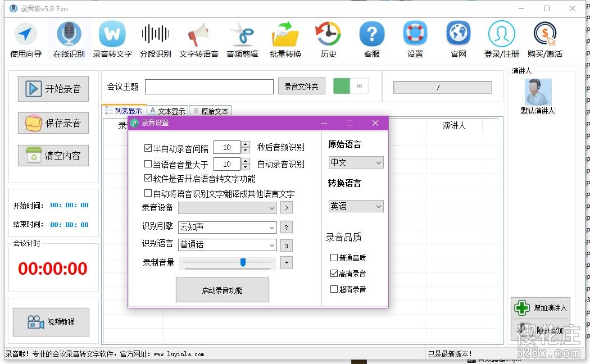590x364 pixels.
Task: Check 超清录音 quality option
Action: (x=334, y=289)
